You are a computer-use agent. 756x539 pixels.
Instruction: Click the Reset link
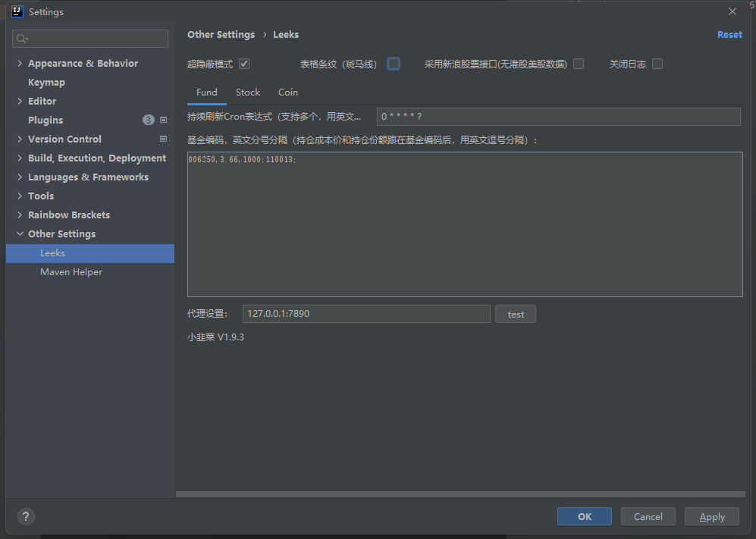pos(729,35)
